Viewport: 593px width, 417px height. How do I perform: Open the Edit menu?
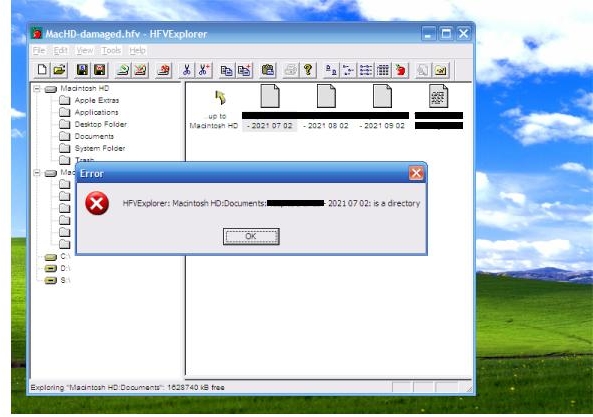tap(61, 50)
